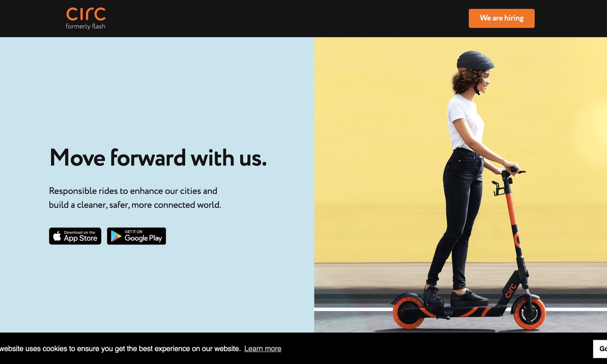
Task: Dismiss the cookie banner with Got it button
Action: point(600,349)
